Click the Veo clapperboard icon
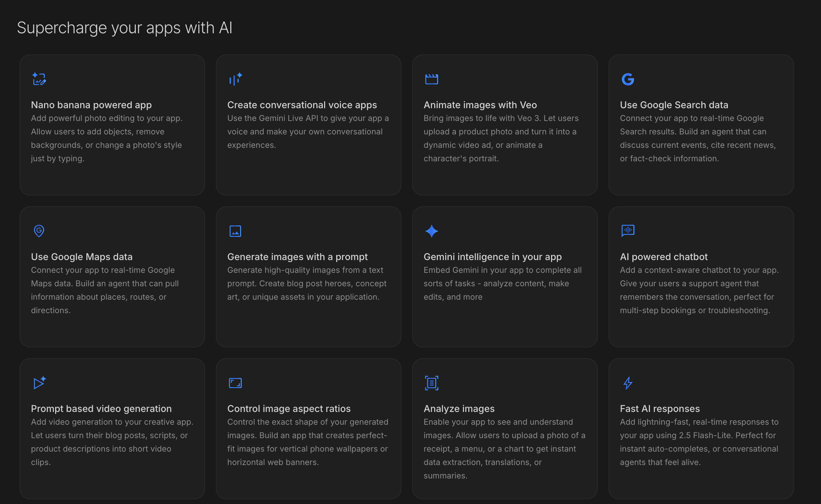The height and width of the screenshot is (504, 821). (x=431, y=79)
